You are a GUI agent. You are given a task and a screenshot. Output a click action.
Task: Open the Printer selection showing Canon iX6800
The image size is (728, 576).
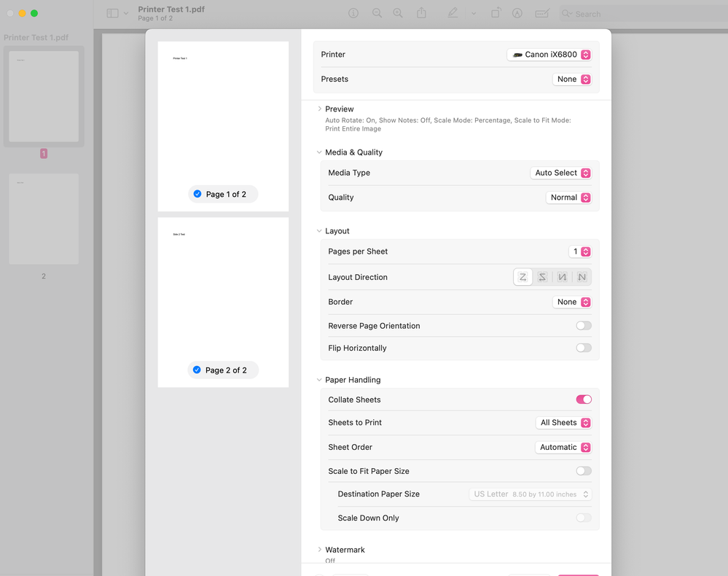tap(549, 54)
